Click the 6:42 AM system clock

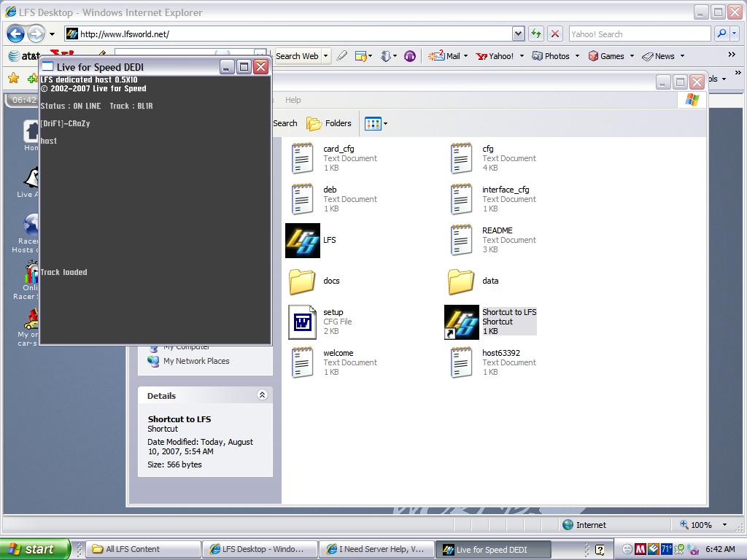click(x=720, y=549)
